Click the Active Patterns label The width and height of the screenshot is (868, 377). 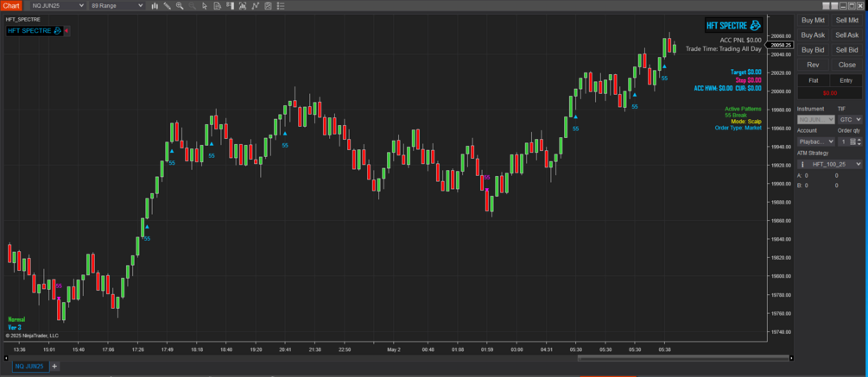click(743, 109)
